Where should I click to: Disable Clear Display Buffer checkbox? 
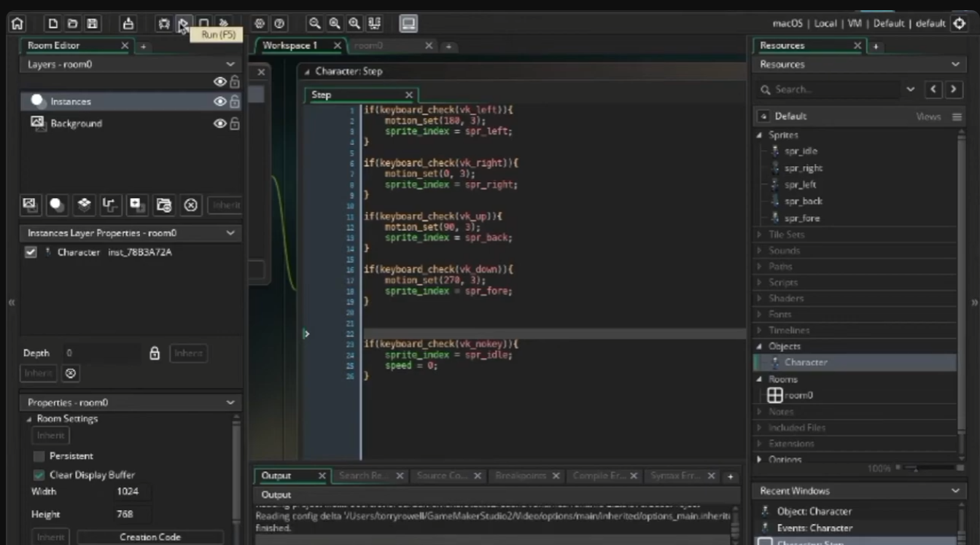point(39,475)
